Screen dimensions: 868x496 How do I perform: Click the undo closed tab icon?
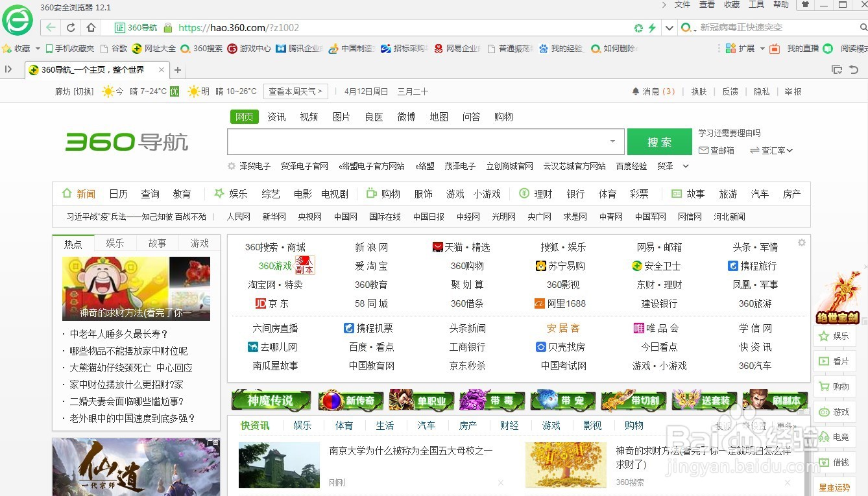tap(852, 69)
